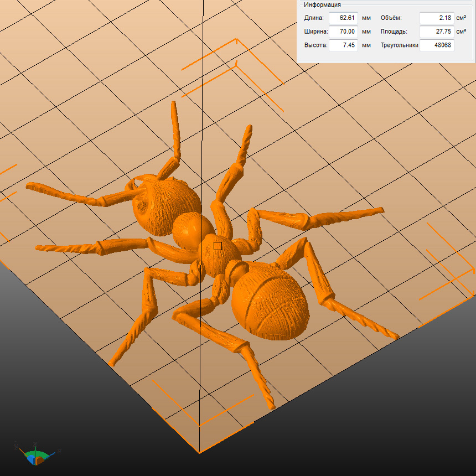This screenshot has width=476, height=476.
Task: Click the Объём value field
Action: tap(437, 18)
